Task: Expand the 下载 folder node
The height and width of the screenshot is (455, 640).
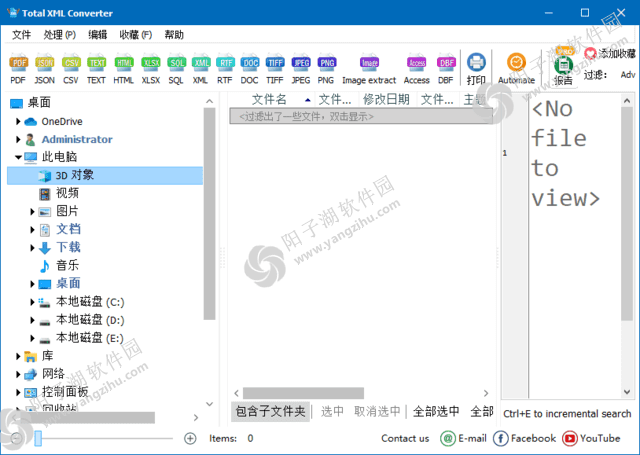Action: [x=32, y=247]
